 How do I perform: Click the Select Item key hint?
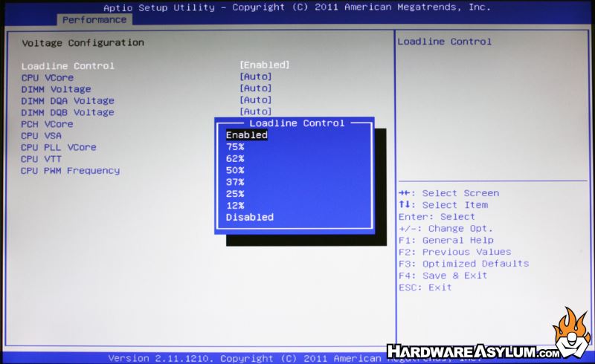[443, 205]
